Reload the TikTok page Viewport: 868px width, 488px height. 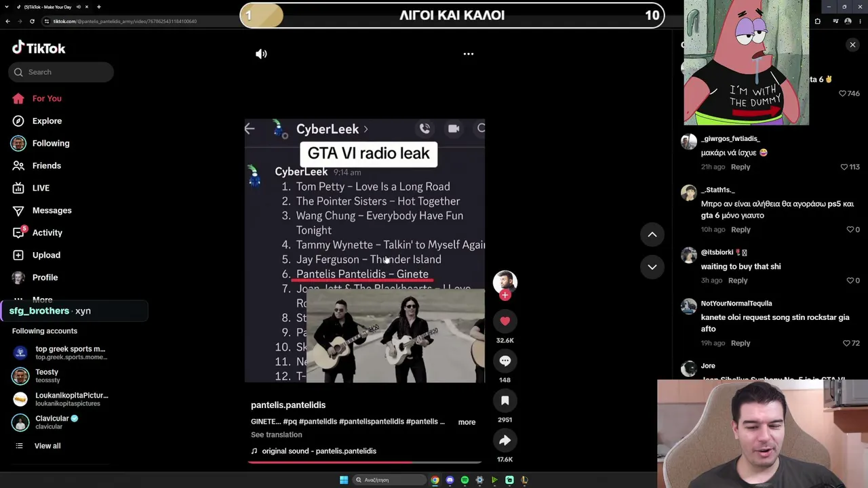(32, 21)
